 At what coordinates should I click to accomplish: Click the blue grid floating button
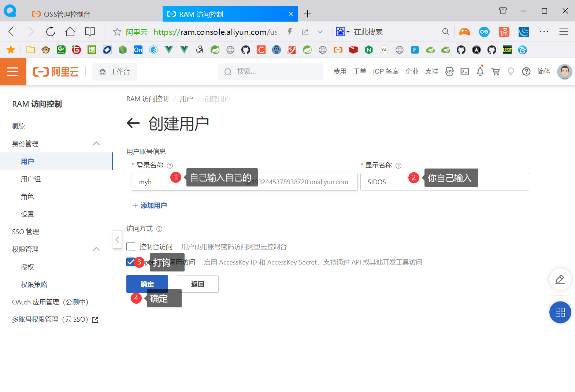pos(560,312)
